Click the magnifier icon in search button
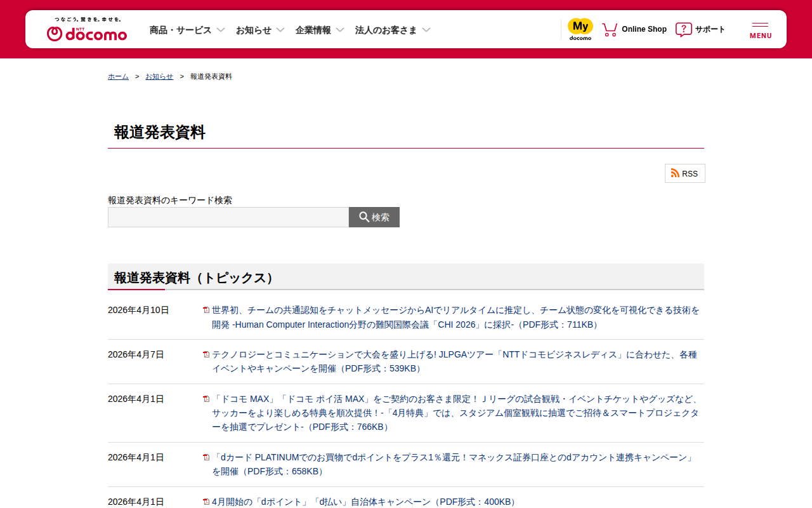This screenshot has height=508, width=812. coord(364,217)
